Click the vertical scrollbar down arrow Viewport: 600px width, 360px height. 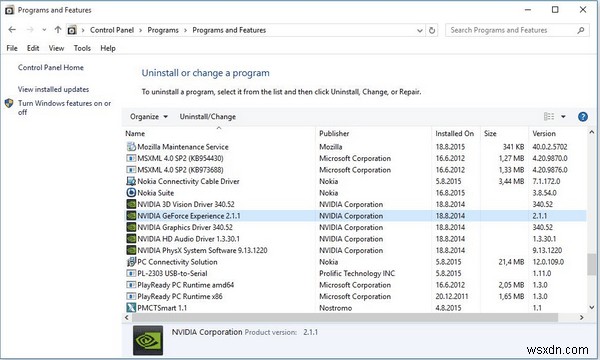click(592, 307)
